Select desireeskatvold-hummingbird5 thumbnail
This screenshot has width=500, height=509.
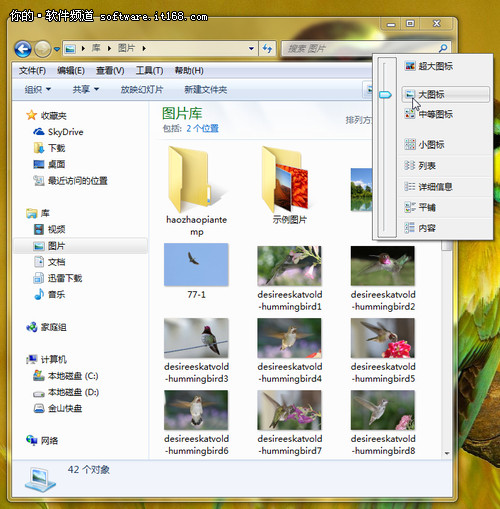point(383,338)
